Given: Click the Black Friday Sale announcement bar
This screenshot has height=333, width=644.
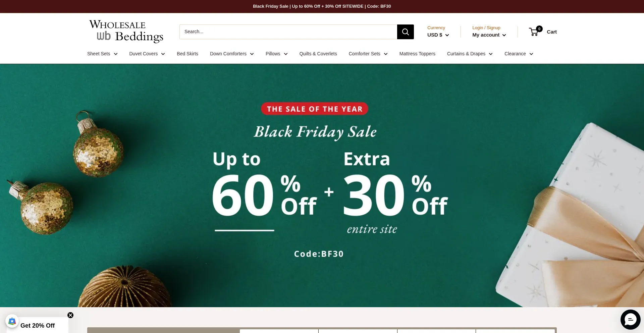Looking at the screenshot, I should point(322,6).
